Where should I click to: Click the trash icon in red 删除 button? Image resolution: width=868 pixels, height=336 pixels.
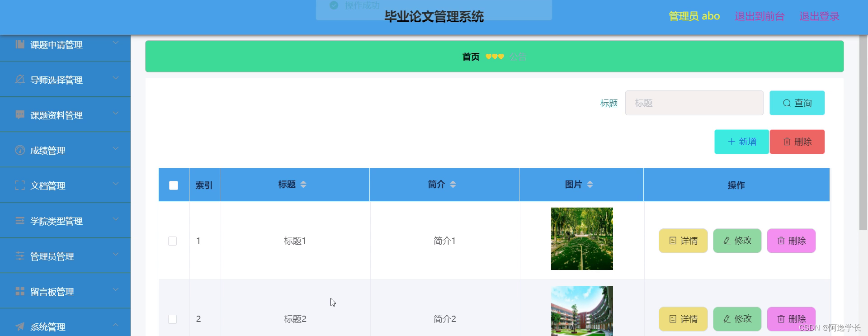[787, 142]
